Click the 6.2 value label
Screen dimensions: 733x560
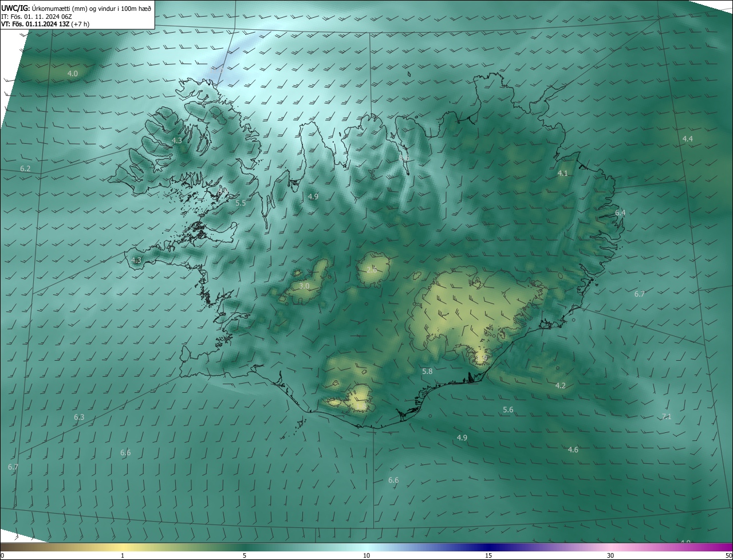pos(25,169)
